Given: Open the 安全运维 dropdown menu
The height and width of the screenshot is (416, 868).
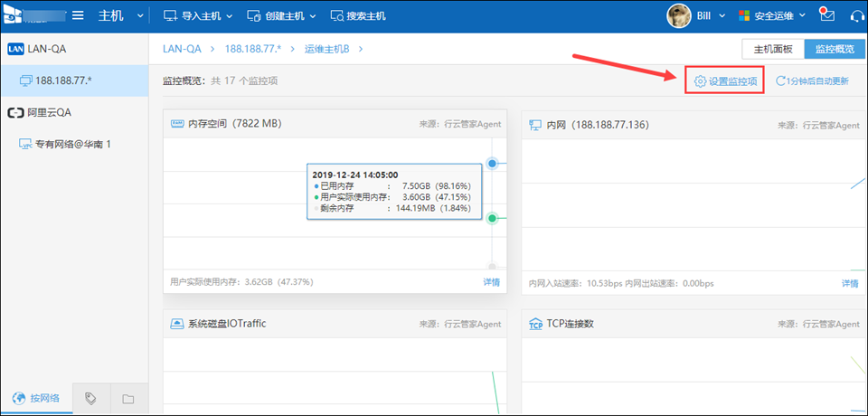Looking at the screenshot, I should point(772,15).
